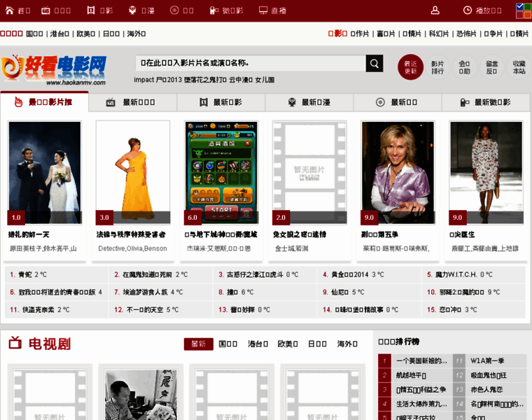Screen dimensions: 532x420
Task: Click the 海外 region link in top bar
Action: 136,34
